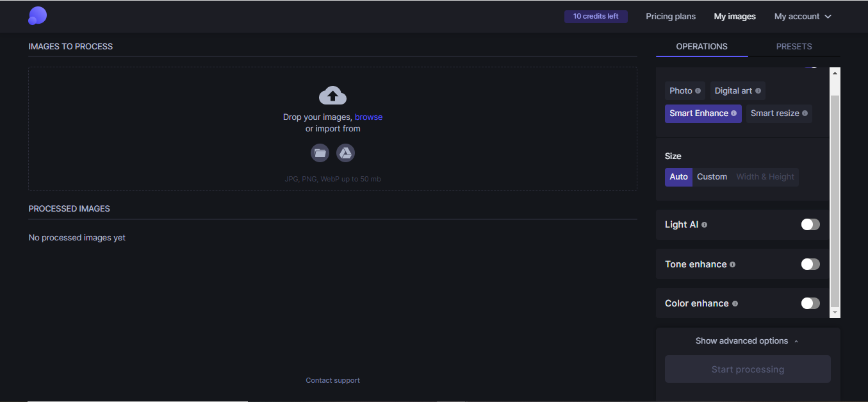Show info icon beside Tone enhance
The width and height of the screenshot is (868, 402).
[733, 264]
